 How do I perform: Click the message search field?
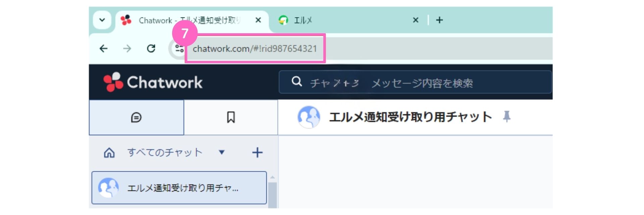415,82
